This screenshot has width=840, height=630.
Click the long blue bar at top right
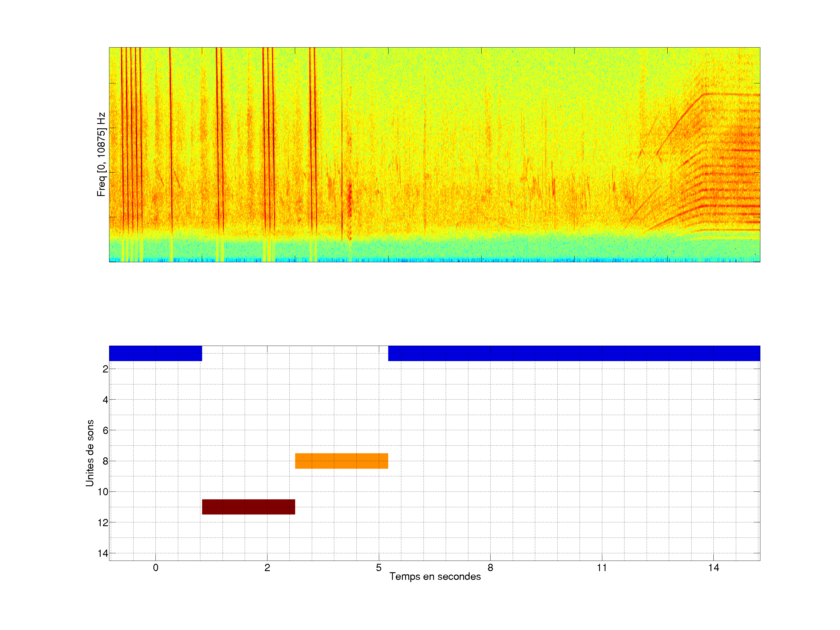574,353
